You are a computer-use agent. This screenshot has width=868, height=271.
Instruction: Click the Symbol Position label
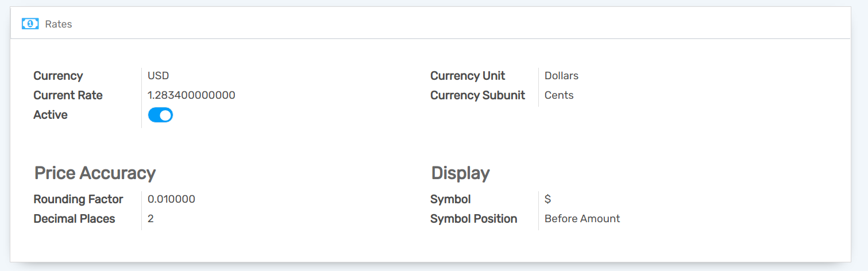(473, 219)
